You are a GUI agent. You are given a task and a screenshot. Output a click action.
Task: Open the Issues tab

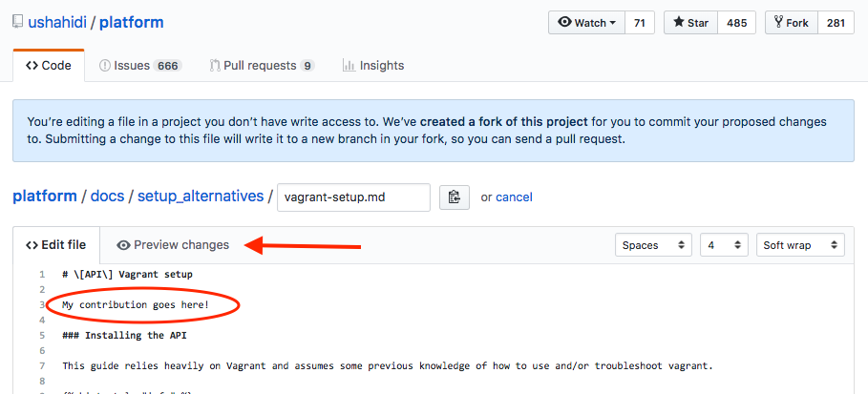[x=139, y=66]
